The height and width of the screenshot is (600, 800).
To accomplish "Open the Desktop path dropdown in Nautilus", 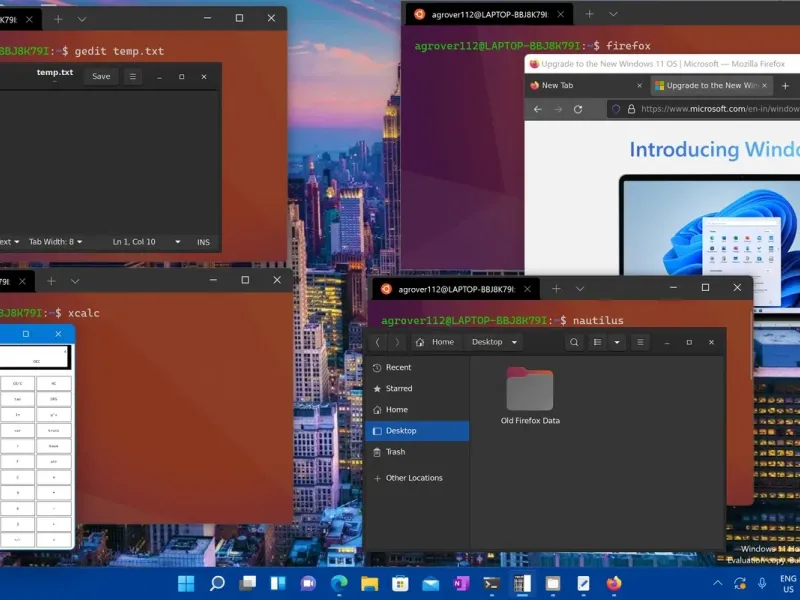I will (494, 342).
